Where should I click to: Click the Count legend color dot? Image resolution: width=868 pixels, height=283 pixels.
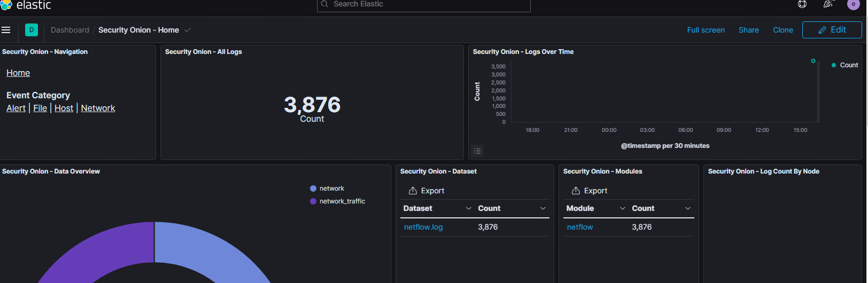click(x=834, y=65)
